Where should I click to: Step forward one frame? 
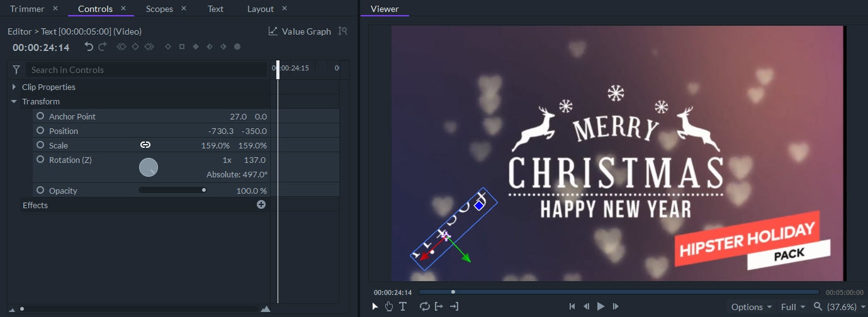click(616, 306)
